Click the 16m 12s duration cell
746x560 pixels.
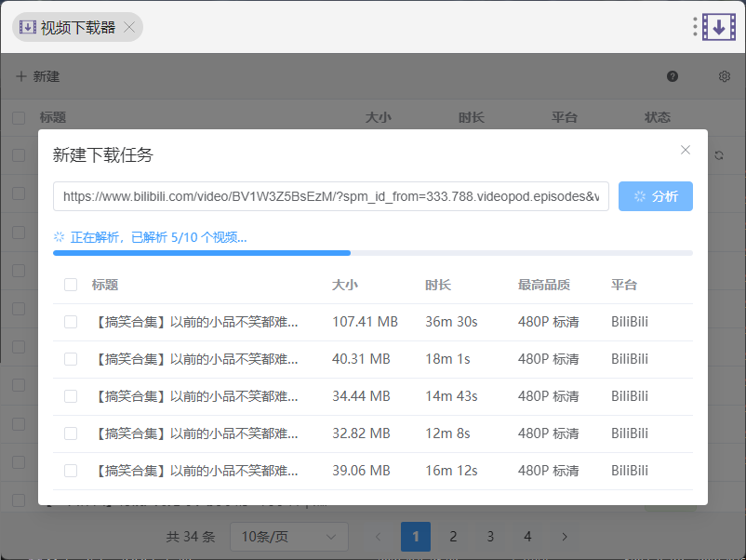(451, 471)
